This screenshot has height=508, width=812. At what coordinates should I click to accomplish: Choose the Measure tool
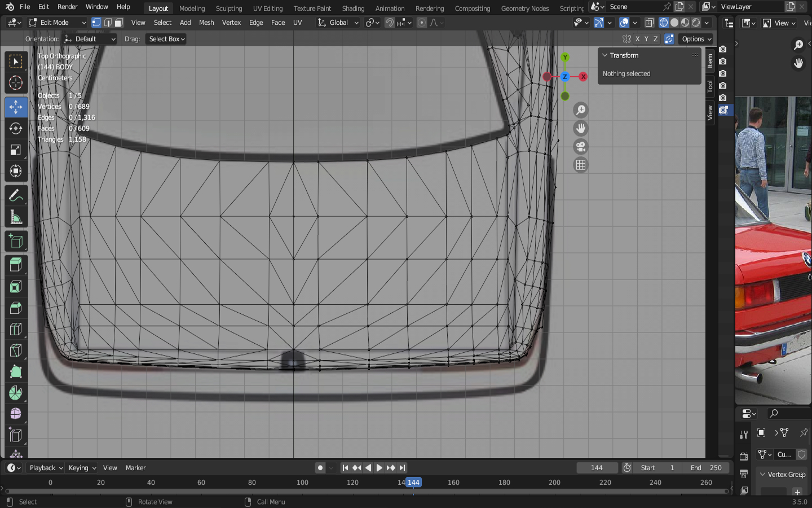pyautogui.click(x=16, y=218)
